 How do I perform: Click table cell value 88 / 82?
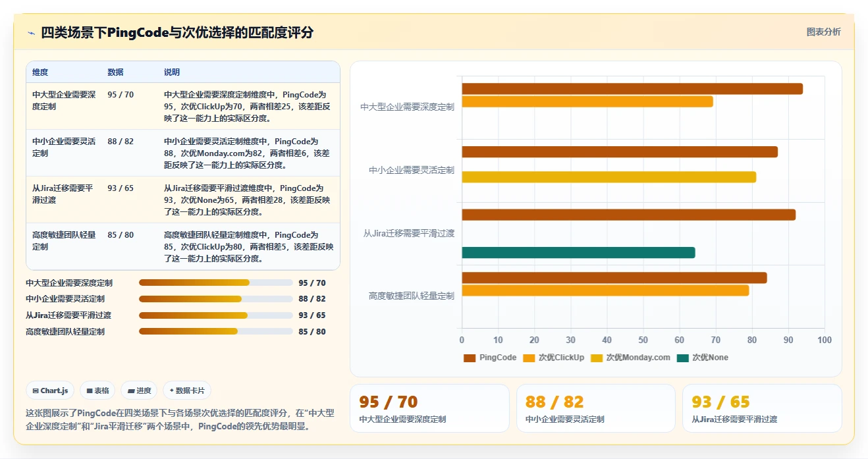coord(121,142)
